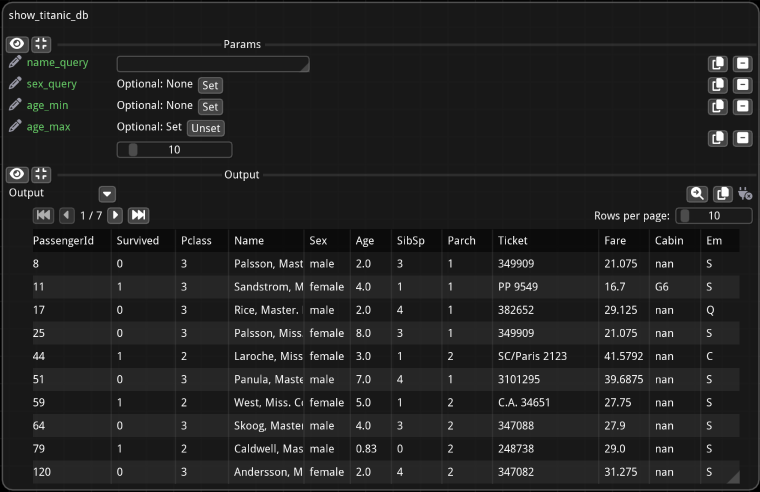Toggle visibility of the Params section
The width and height of the screenshot is (760, 492).
(17, 44)
